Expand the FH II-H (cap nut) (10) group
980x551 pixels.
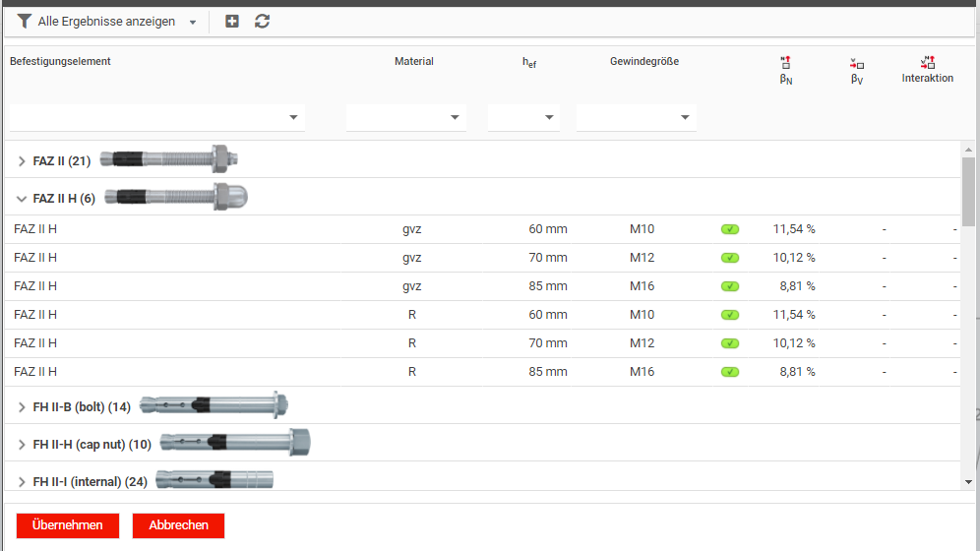point(22,445)
